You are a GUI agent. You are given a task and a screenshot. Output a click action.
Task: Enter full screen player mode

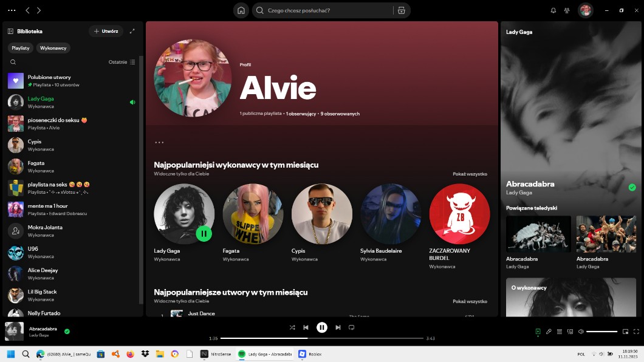636,332
